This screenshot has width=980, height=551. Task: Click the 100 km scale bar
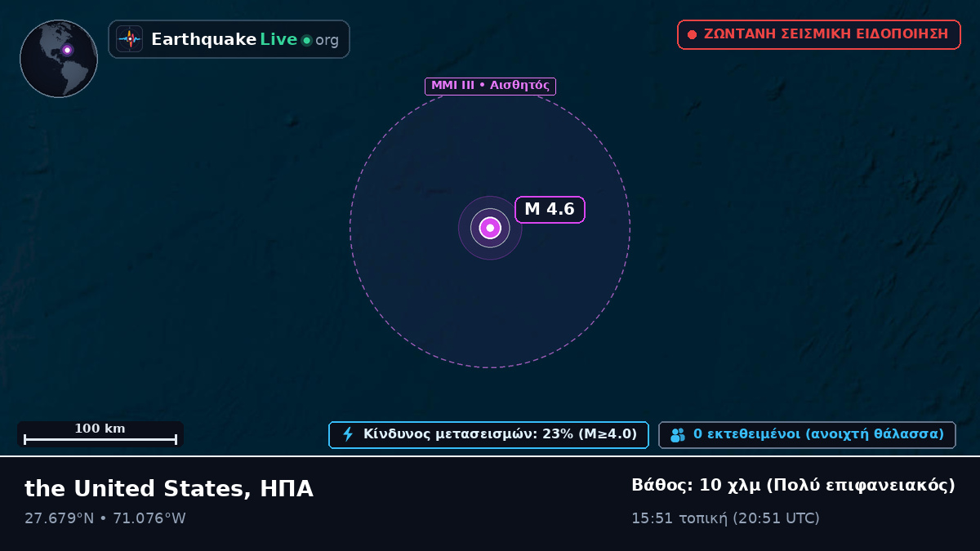point(100,434)
